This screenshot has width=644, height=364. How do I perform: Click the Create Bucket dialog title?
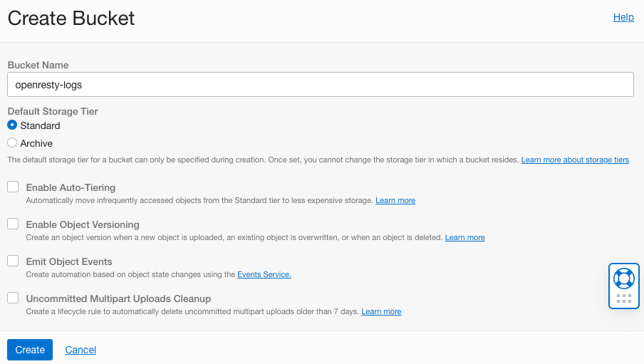click(x=71, y=19)
